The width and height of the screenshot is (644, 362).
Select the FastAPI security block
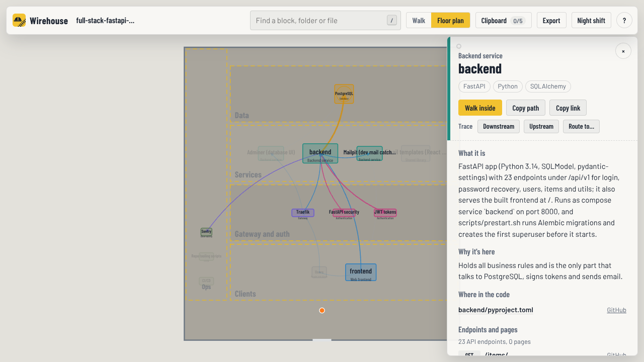coord(344,213)
